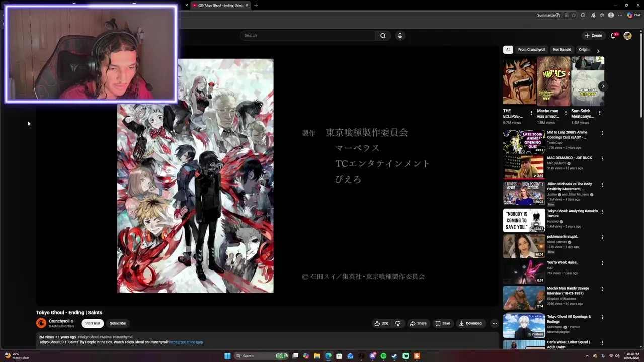Image resolution: width=644 pixels, height=362 pixels.
Task: Click Summarize in the address bar
Action: coord(548,15)
